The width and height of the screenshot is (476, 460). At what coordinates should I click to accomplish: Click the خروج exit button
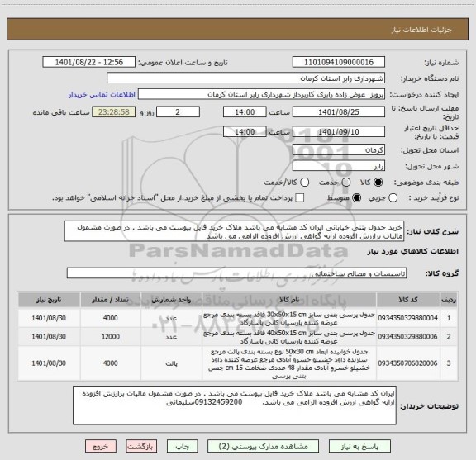(101, 446)
